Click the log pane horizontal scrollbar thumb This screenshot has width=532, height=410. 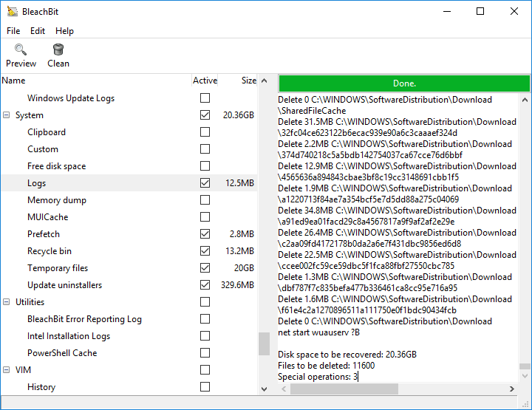coord(344,389)
